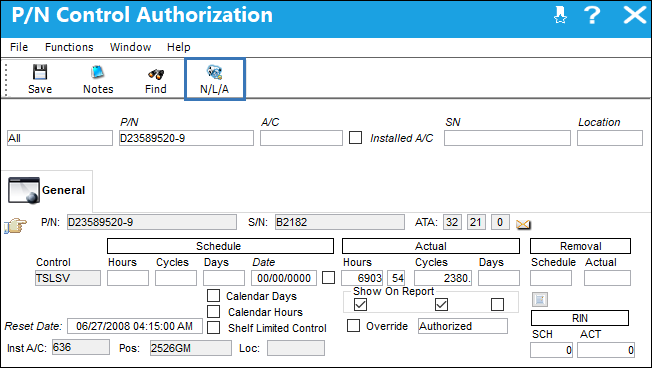Toggle the Override checkbox

point(353,325)
